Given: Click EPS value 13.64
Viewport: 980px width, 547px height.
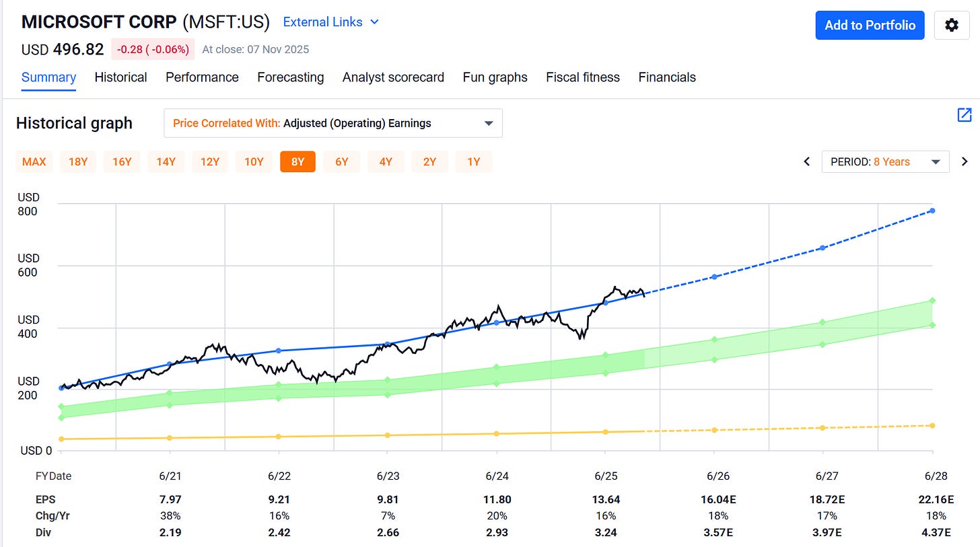Looking at the screenshot, I should point(606,500).
